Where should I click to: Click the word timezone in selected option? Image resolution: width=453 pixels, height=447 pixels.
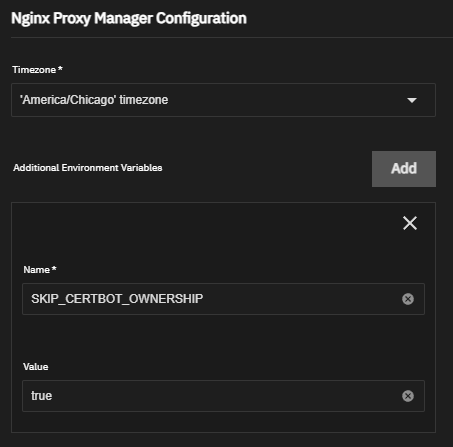(144, 100)
